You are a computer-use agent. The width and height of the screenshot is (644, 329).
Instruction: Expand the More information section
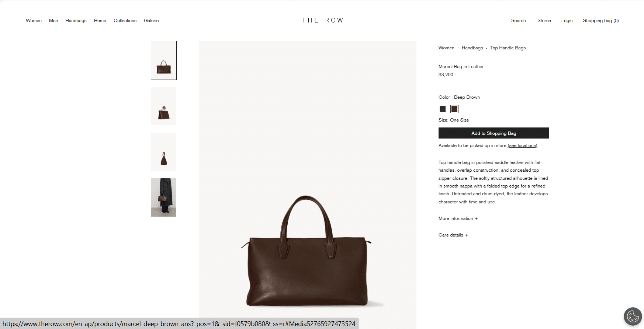point(458,218)
